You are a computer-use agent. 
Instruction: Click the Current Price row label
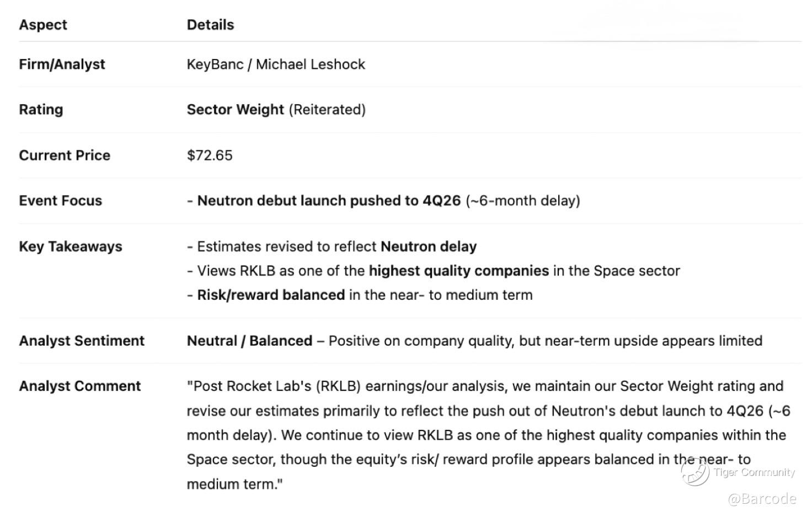(x=65, y=155)
